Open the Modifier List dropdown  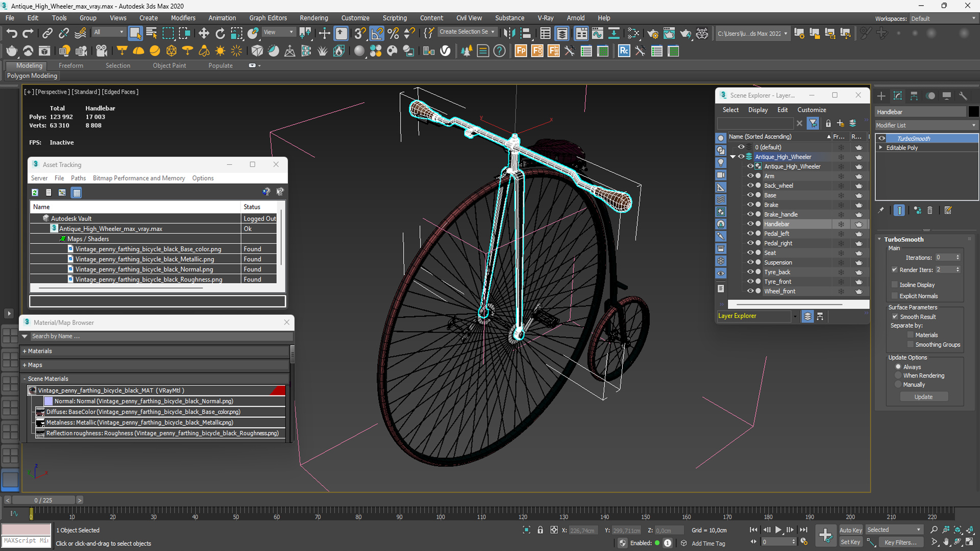pyautogui.click(x=926, y=126)
